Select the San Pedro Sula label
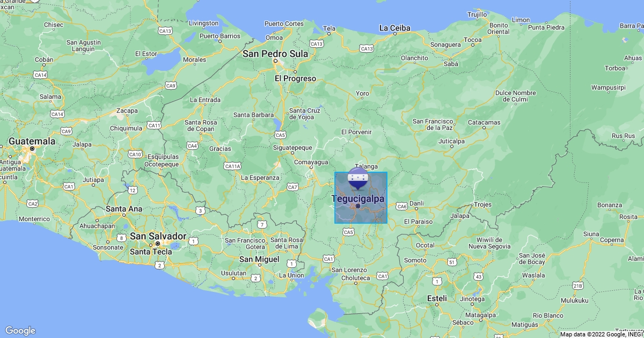Screen dimensions: 644x338 [x=275, y=54]
